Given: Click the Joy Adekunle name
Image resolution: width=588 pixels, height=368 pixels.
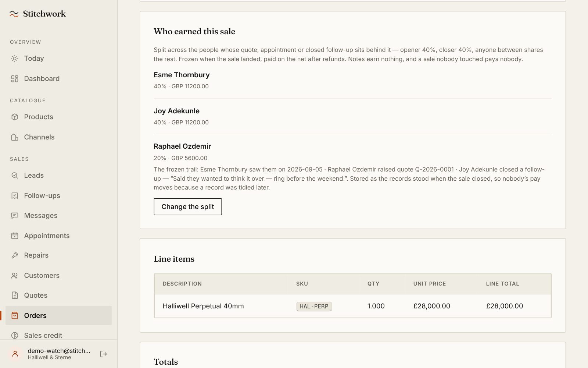Looking at the screenshot, I should tap(176, 111).
